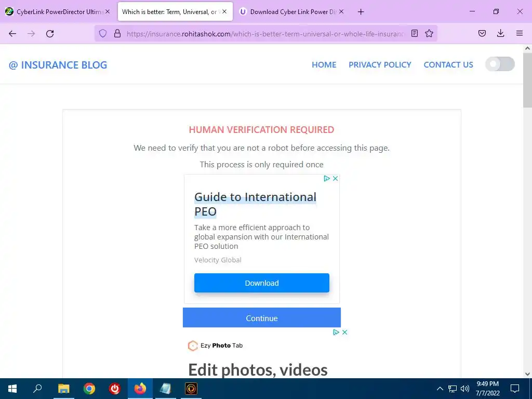
Task: Close the Download Cyber Link tab
Action: click(x=341, y=11)
